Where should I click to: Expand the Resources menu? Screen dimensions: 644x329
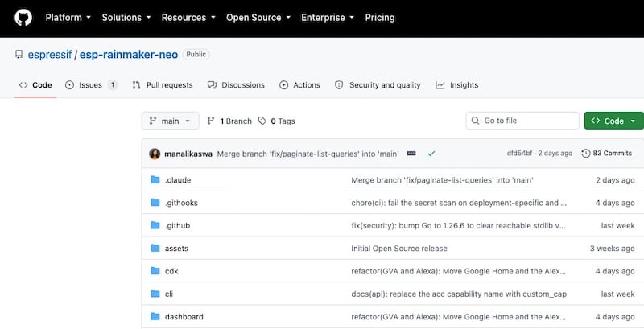pos(188,18)
